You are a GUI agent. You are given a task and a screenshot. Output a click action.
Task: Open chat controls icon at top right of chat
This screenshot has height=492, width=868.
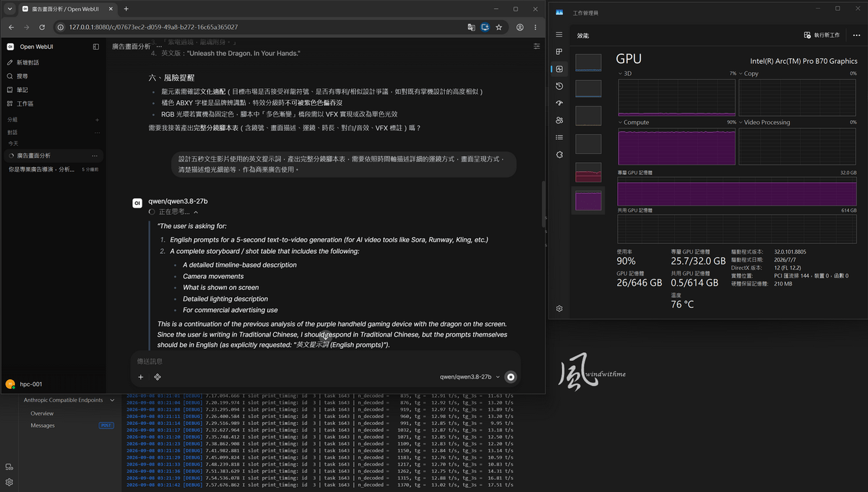pyautogui.click(x=536, y=46)
